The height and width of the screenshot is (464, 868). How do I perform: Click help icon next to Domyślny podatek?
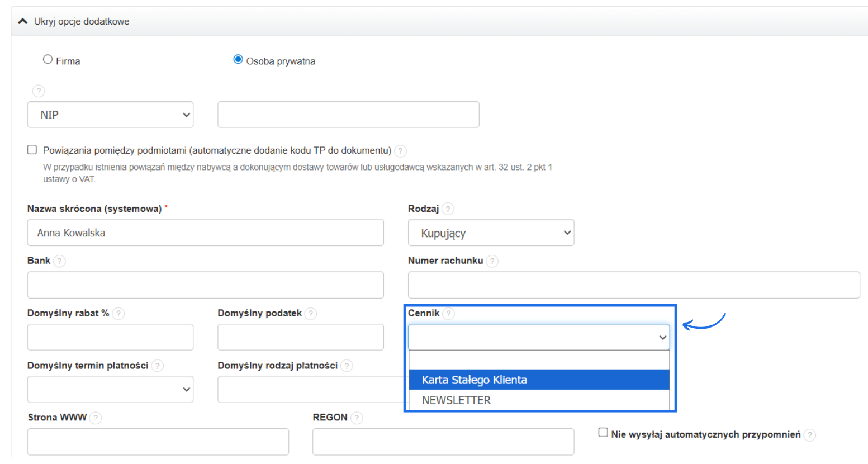311,314
